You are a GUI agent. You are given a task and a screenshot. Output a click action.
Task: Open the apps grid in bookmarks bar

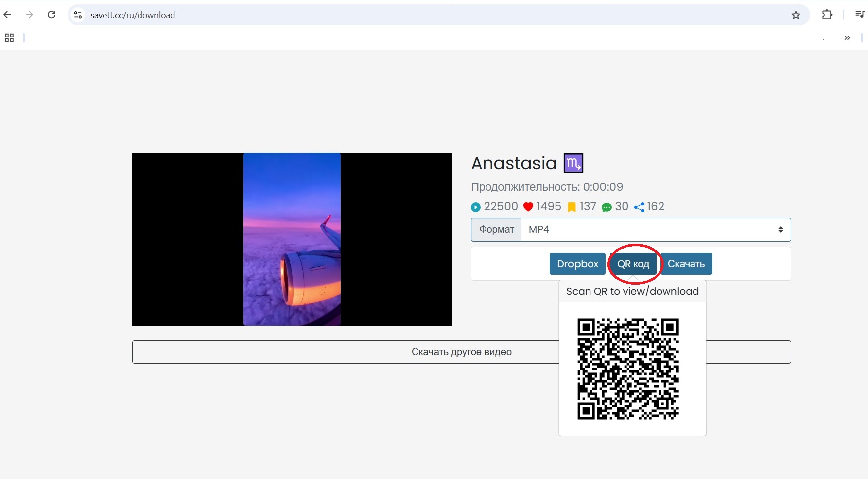(x=9, y=38)
